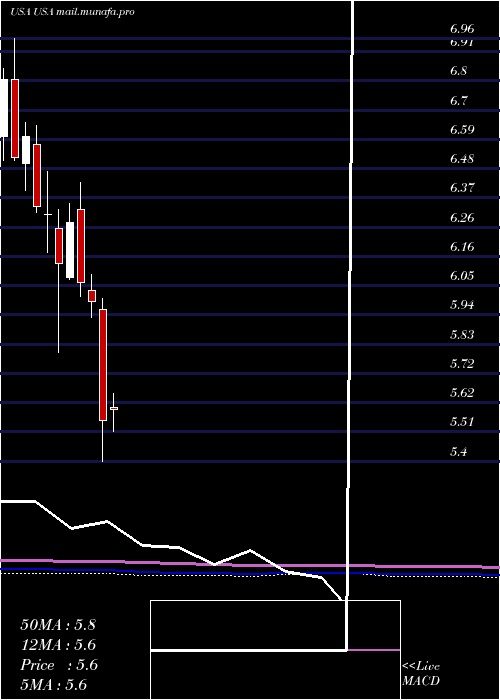Click the 6.48 price axis label
The height and width of the screenshot is (700, 500).
tap(462, 159)
